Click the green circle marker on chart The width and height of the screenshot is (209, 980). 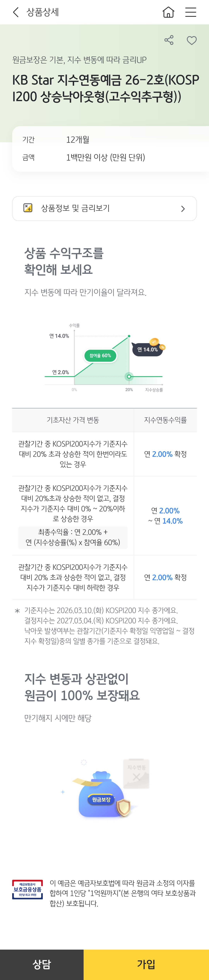[x=129, y=377]
